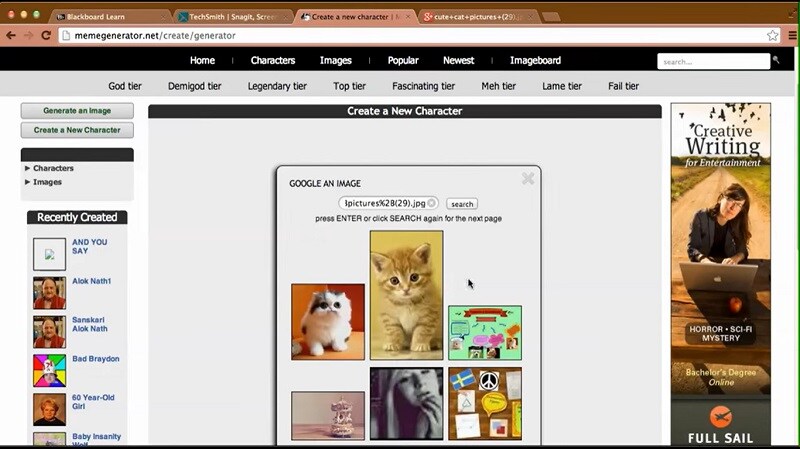Select the Swedish flag corkboard image
Image resolution: width=800 pixels, height=449 pixels.
pos(485,404)
